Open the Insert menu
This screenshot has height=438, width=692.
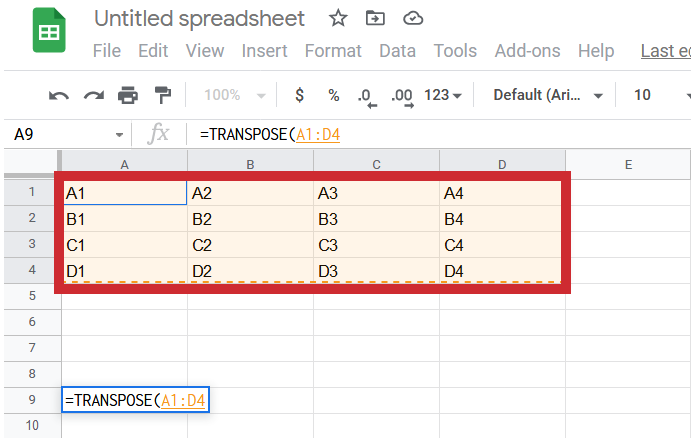(x=264, y=51)
